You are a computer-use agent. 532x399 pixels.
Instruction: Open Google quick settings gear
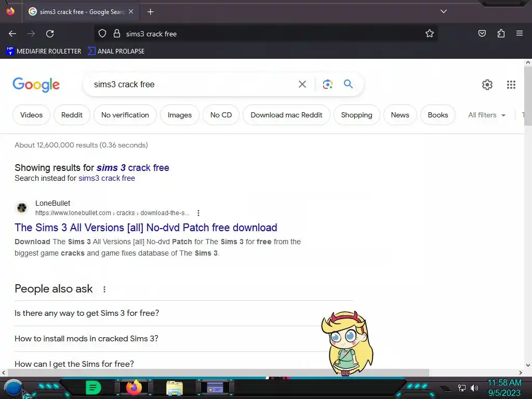pos(487,85)
